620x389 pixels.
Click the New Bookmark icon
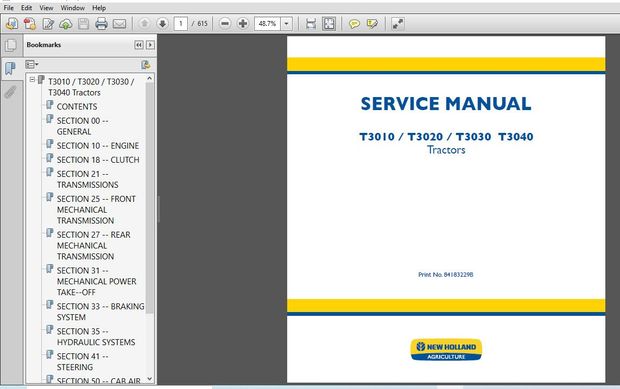tap(146, 64)
